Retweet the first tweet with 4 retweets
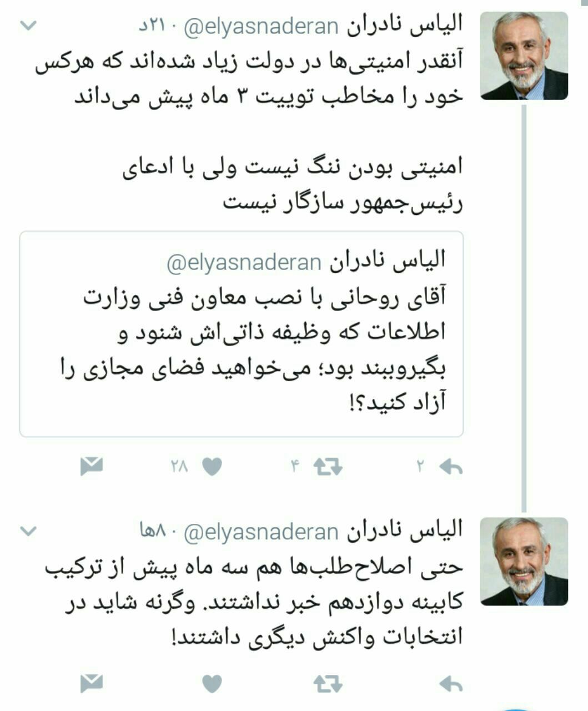The image size is (588, 711). click(328, 467)
